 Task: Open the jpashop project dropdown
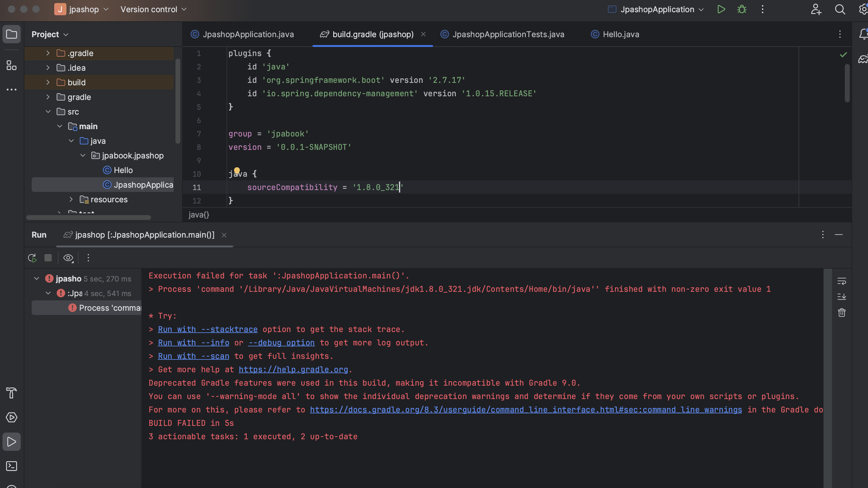[x=82, y=9]
